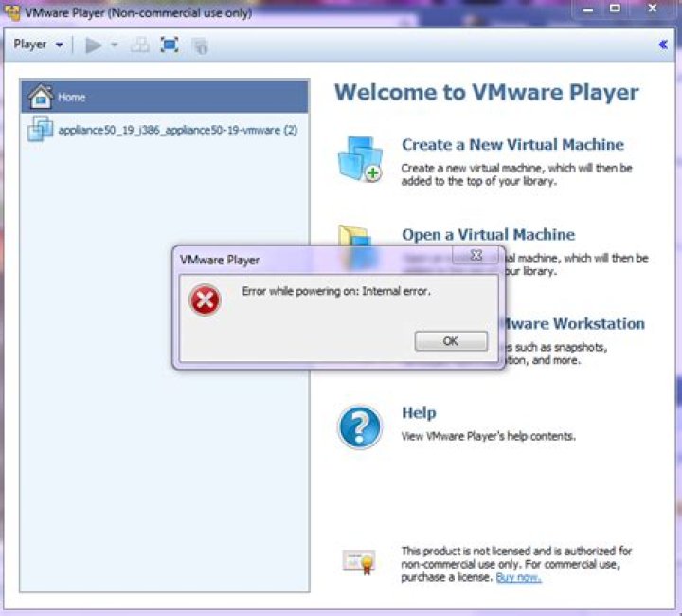
Task: Click the 'Error while powering on' message text
Action: tap(336, 291)
